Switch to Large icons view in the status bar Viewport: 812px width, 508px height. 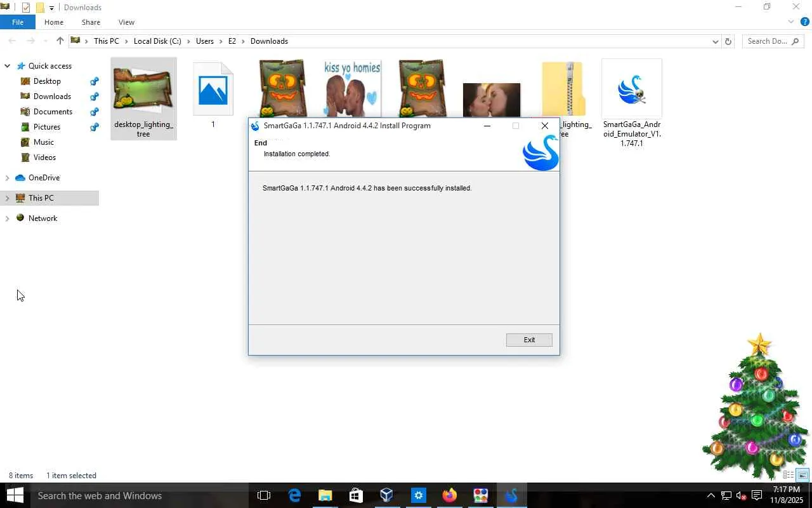click(802, 475)
